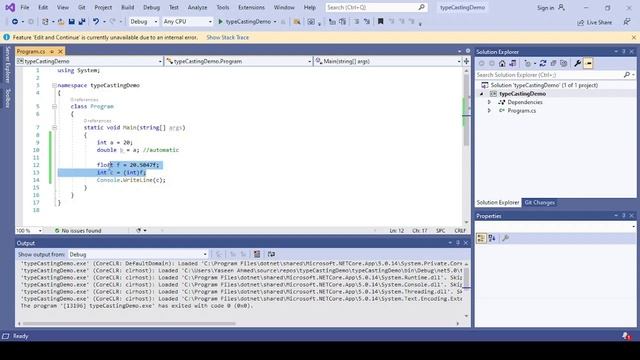
Task: Click the Open File toolbar icon
Action: (61, 22)
